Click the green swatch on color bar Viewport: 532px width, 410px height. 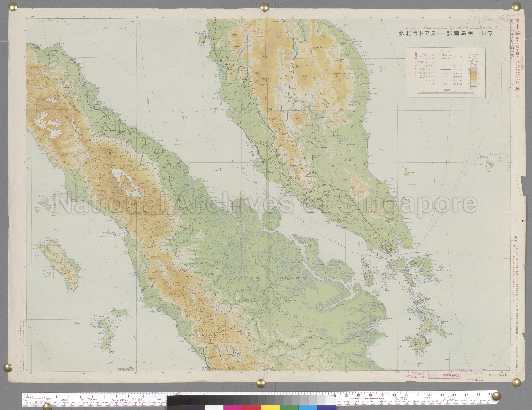[x=289, y=408]
